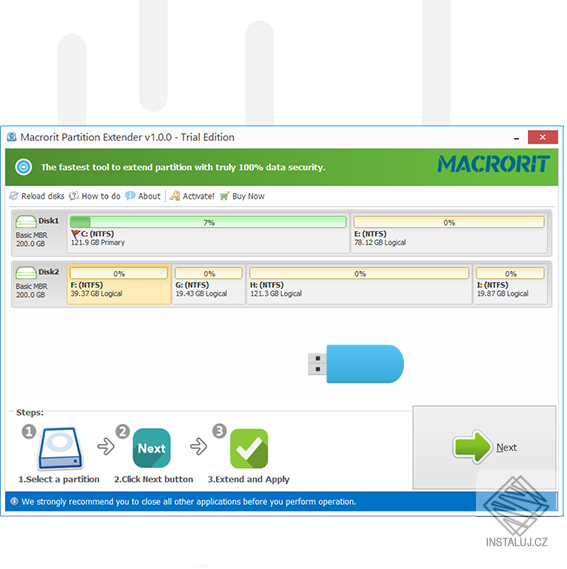567x569 pixels.
Task: Click the Reload disks toolbar icon
Action: point(14,196)
